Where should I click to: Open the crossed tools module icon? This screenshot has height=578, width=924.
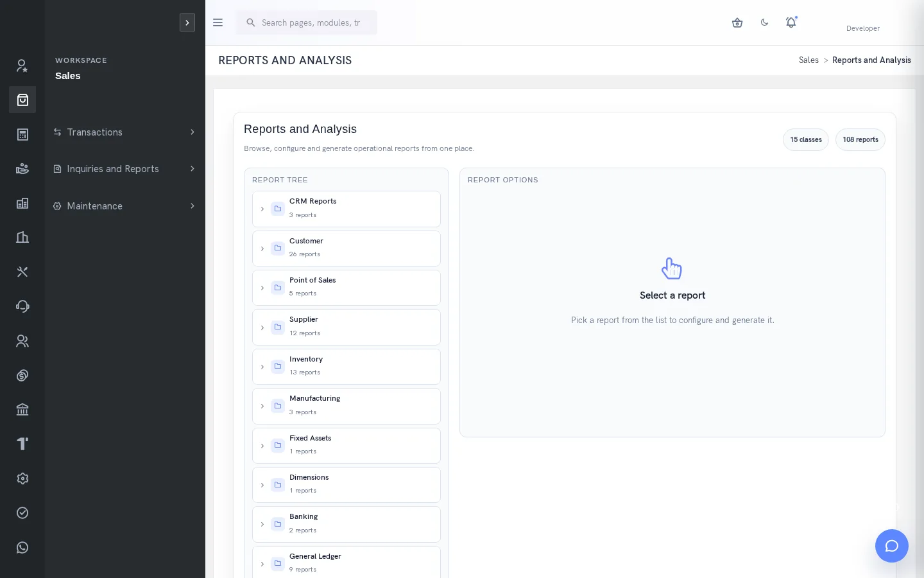coord(22,272)
